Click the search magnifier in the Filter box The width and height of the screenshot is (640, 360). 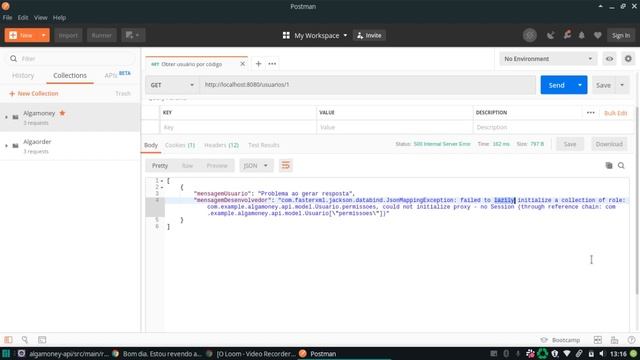click(x=13, y=58)
